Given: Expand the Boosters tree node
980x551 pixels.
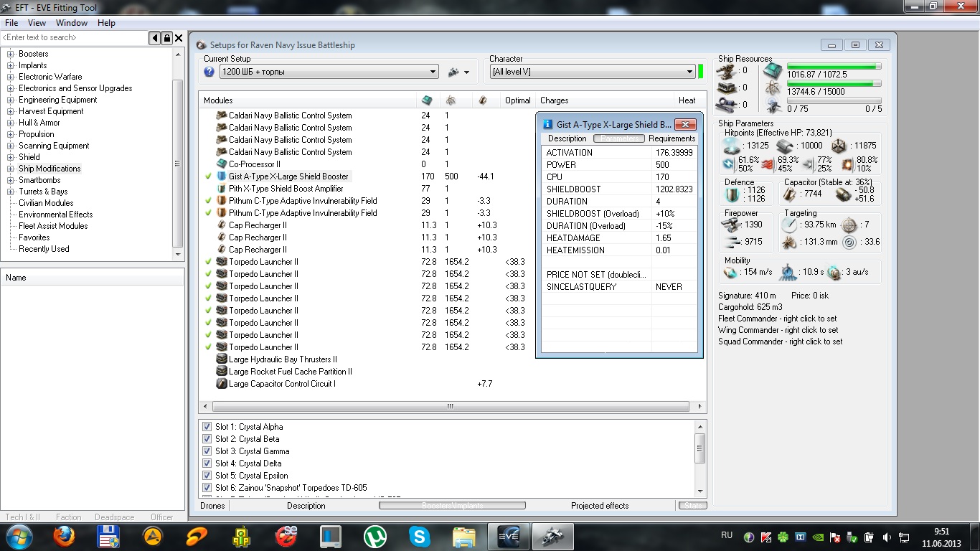Looking at the screenshot, I should (x=11, y=54).
